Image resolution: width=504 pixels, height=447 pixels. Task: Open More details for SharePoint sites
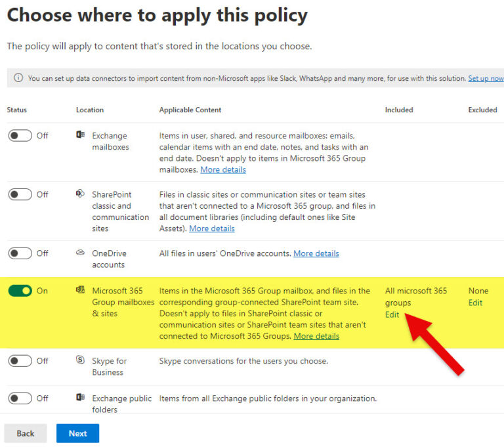click(212, 228)
